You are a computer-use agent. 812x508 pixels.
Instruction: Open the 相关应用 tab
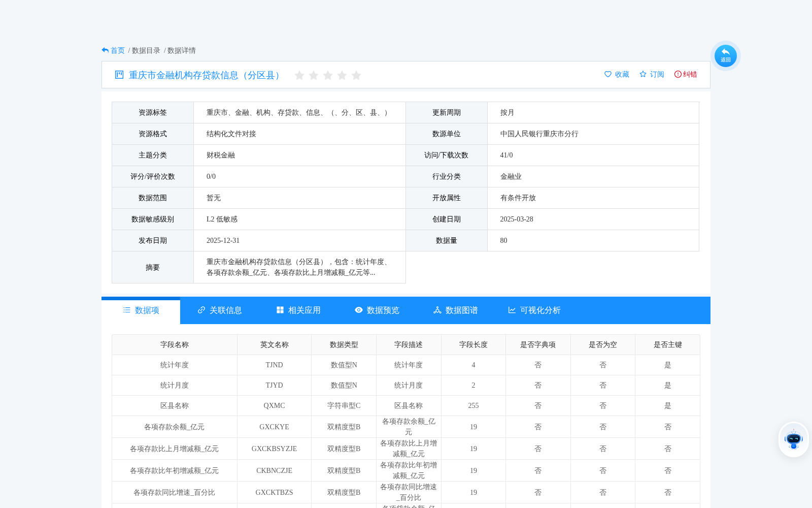[x=298, y=310]
